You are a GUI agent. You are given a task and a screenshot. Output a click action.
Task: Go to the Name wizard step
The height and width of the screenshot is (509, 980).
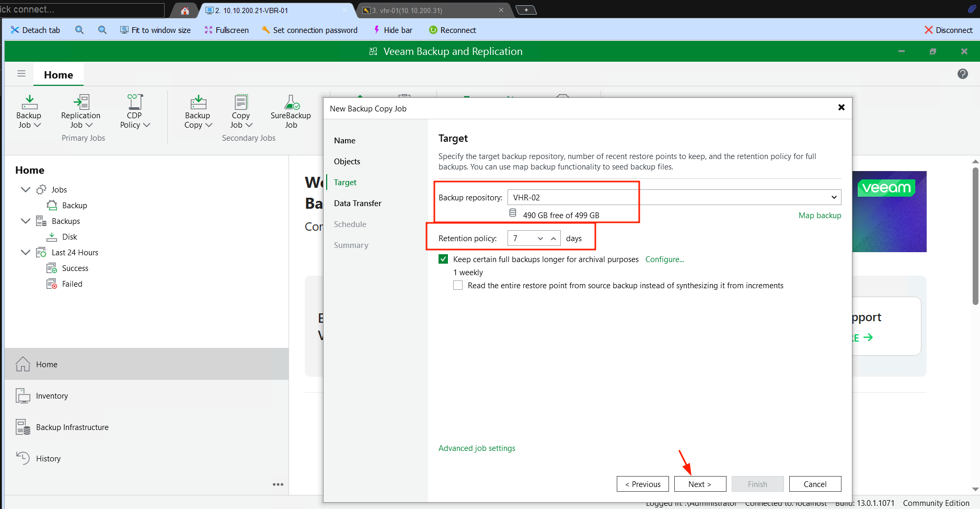[344, 140]
